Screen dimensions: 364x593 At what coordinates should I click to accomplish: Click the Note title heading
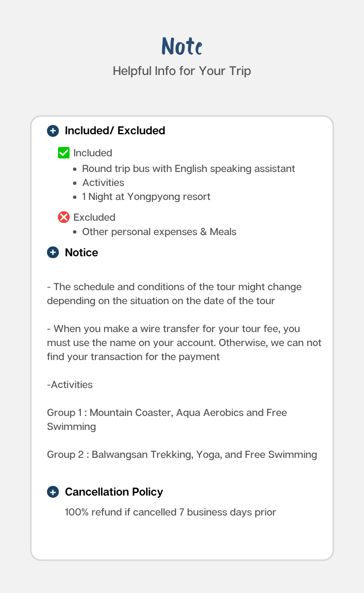tap(182, 46)
